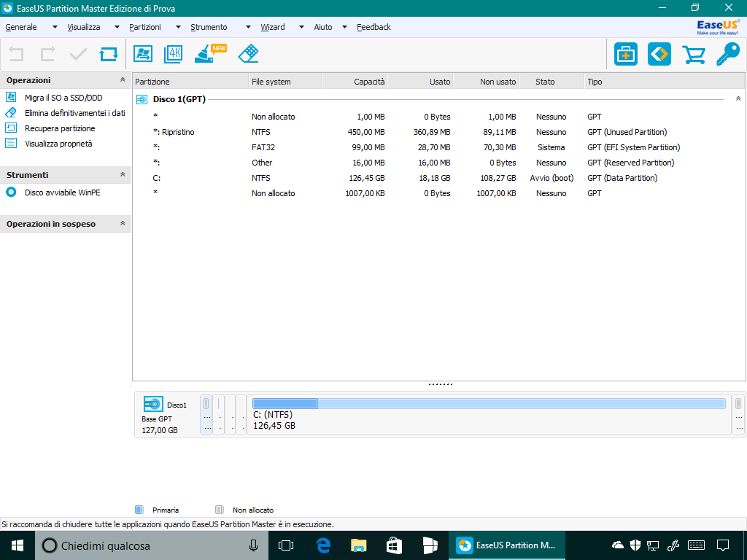Open the Wizard menu

[x=273, y=27]
